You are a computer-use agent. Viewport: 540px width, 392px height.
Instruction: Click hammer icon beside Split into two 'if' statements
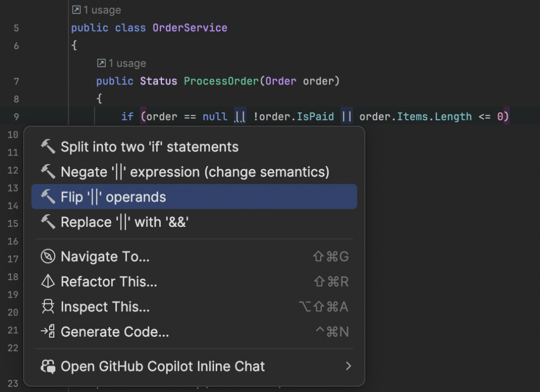coord(48,147)
